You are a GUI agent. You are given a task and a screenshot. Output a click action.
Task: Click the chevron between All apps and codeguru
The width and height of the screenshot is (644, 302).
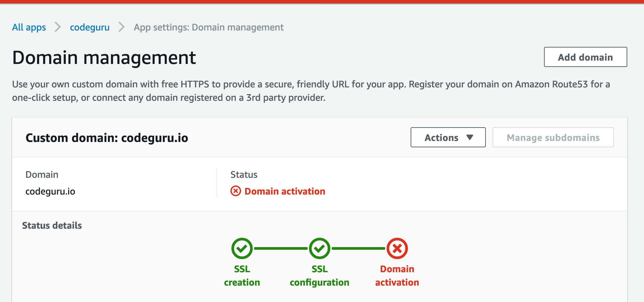point(58,27)
